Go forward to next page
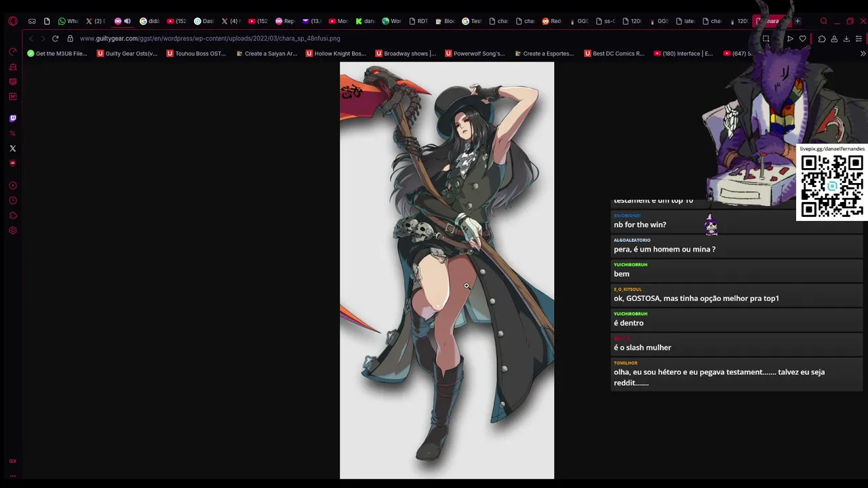The height and width of the screenshot is (488, 868). click(x=43, y=39)
